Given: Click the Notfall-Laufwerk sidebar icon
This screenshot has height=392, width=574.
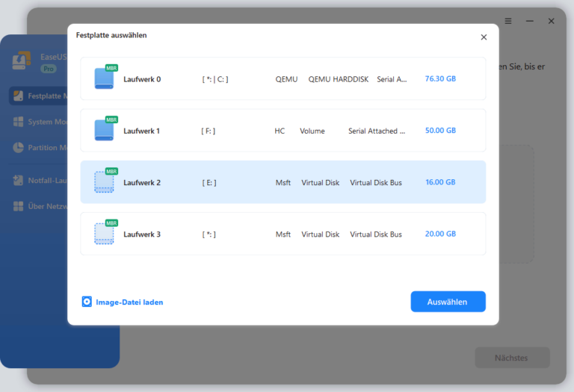Looking at the screenshot, I should pos(18,180).
